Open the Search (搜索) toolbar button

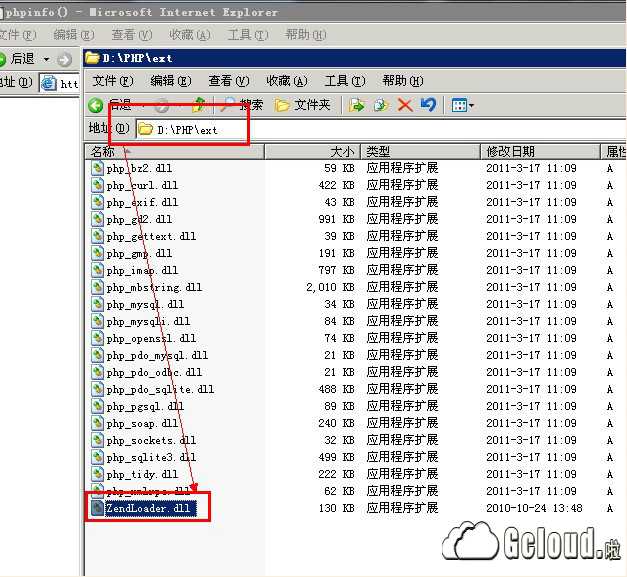click(x=242, y=105)
